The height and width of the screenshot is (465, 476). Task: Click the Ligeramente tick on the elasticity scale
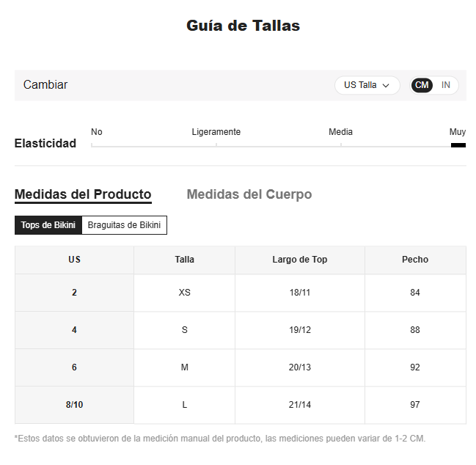click(x=216, y=145)
